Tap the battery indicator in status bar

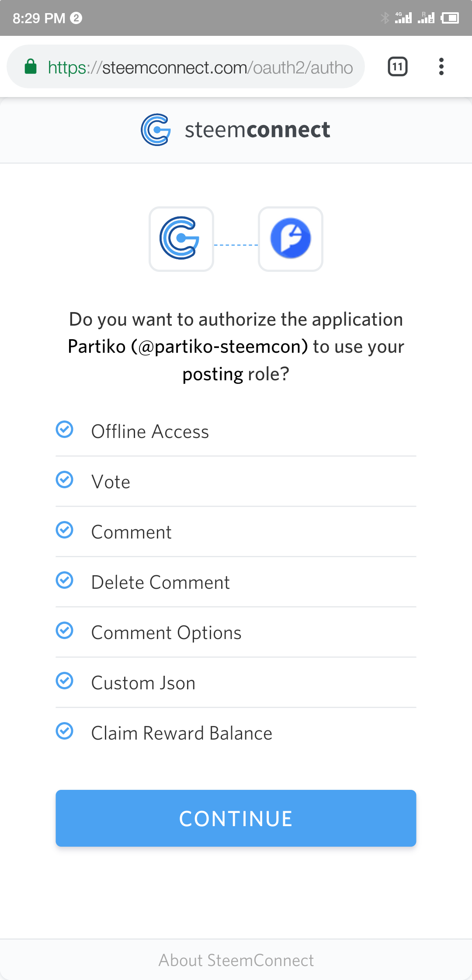(x=450, y=18)
